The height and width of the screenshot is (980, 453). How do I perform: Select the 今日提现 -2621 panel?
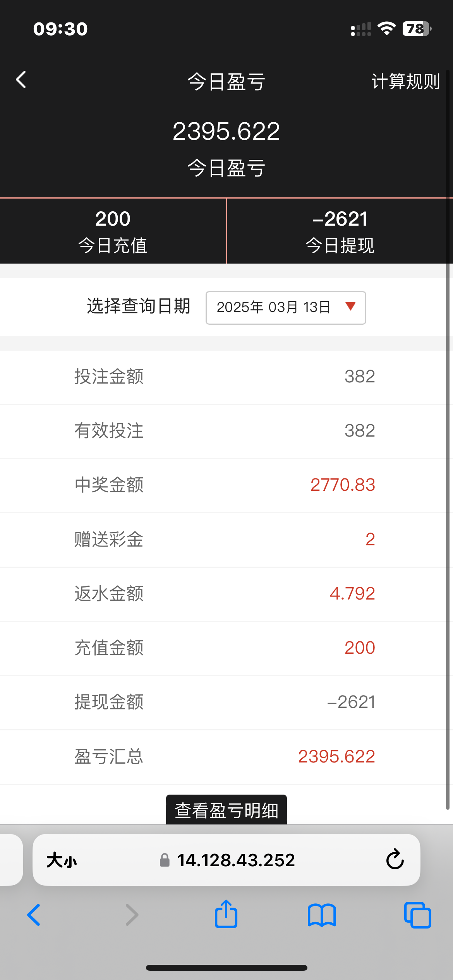340,231
